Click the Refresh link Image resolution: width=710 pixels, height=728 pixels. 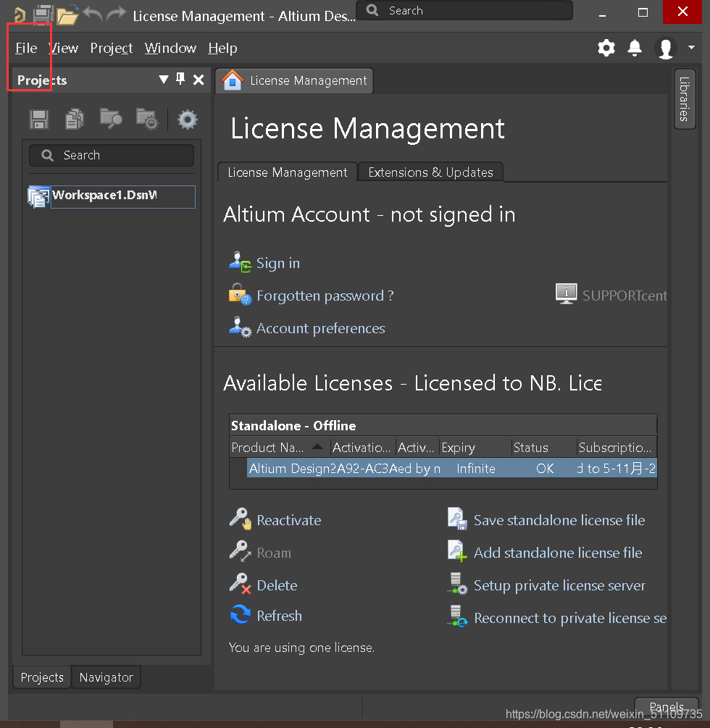pos(279,616)
